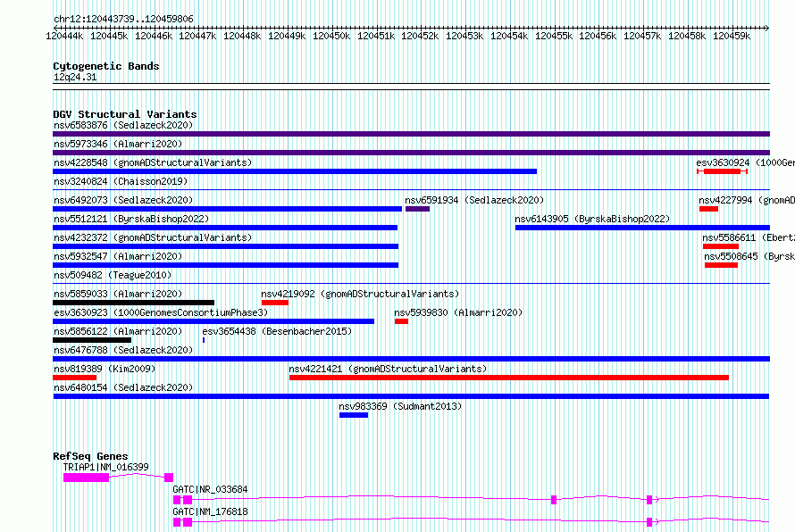The height and width of the screenshot is (532, 795).
Task: Select nsv6591934 (Sedlazeck2020) label
Action: pos(474,200)
